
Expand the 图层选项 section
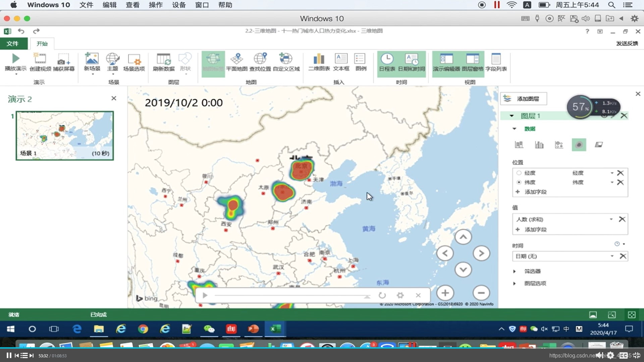[515, 284]
